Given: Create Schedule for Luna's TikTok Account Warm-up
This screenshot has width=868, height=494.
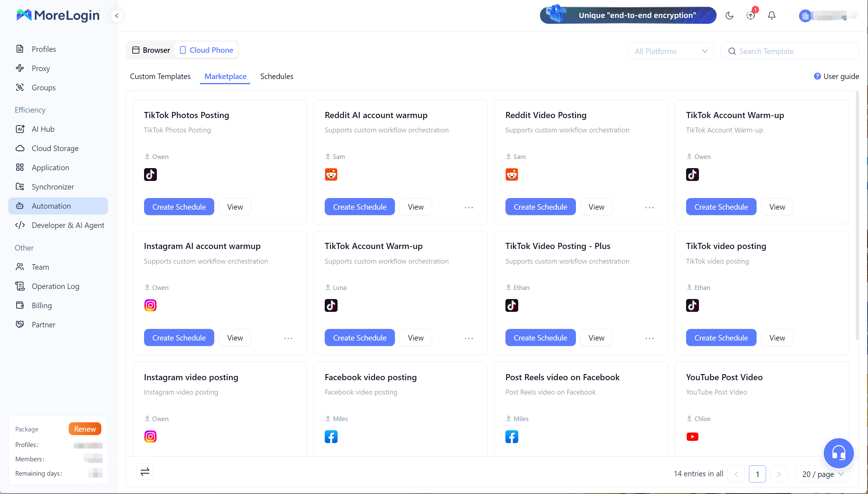Looking at the screenshot, I should point(360,337).
